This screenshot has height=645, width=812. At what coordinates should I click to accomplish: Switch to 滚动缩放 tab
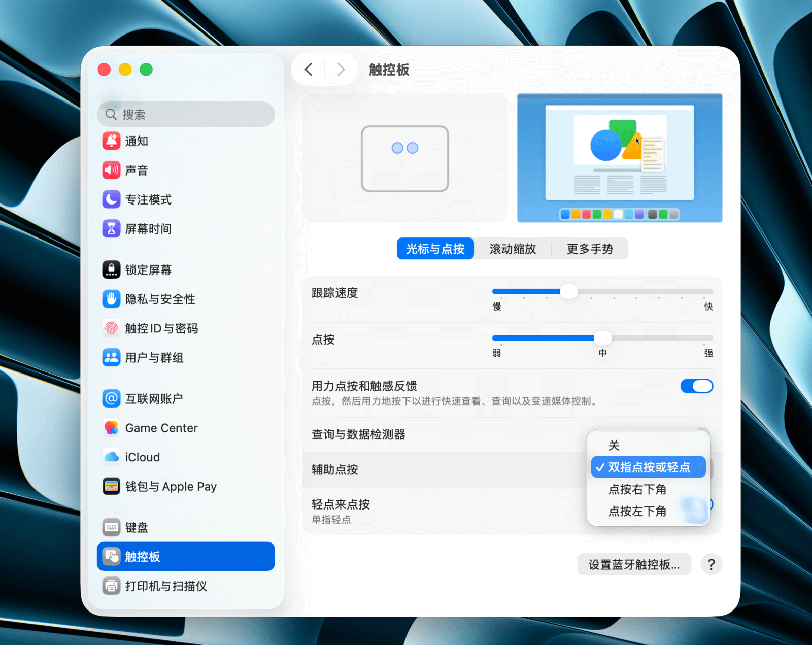tap(513, 249)
